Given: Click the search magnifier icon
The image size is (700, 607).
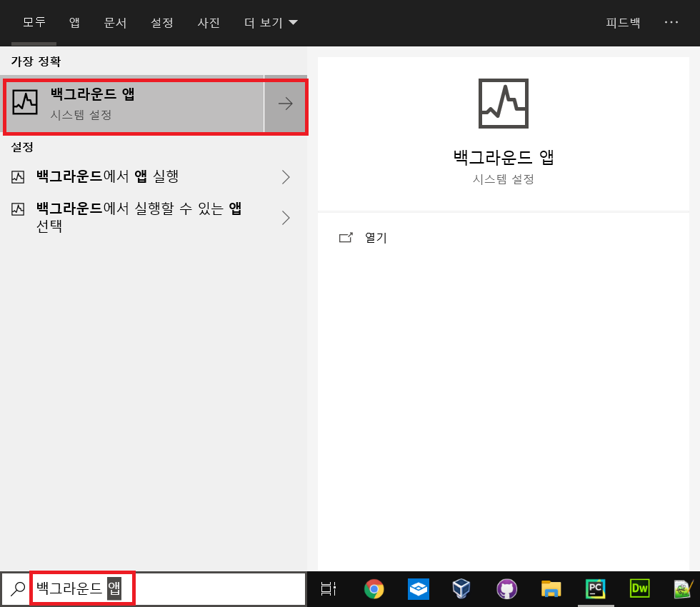Looking at the screenshot, I should (17, 589).
